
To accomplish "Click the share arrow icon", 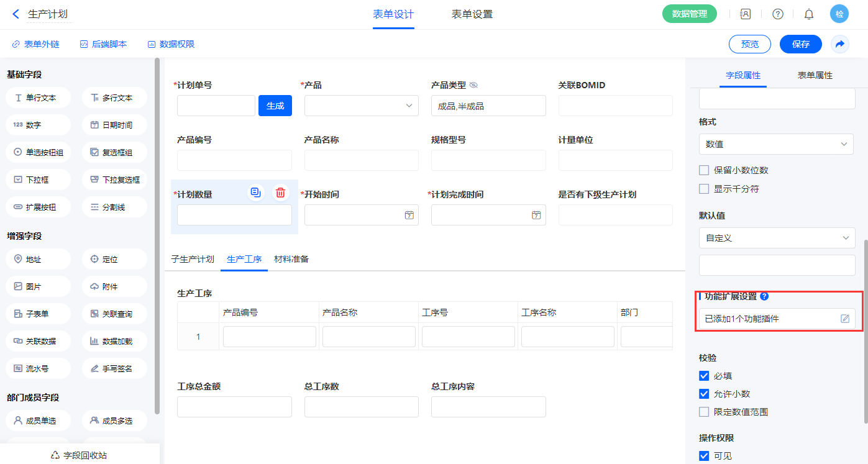I will pyautogui.click(x=840, y=44).
